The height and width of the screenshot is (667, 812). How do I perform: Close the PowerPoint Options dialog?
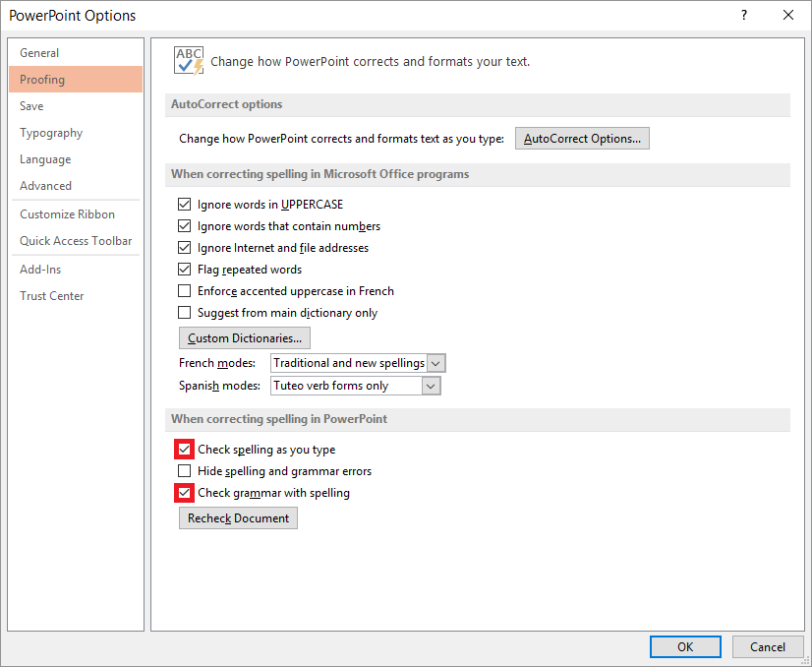click(x=788, y=15)
